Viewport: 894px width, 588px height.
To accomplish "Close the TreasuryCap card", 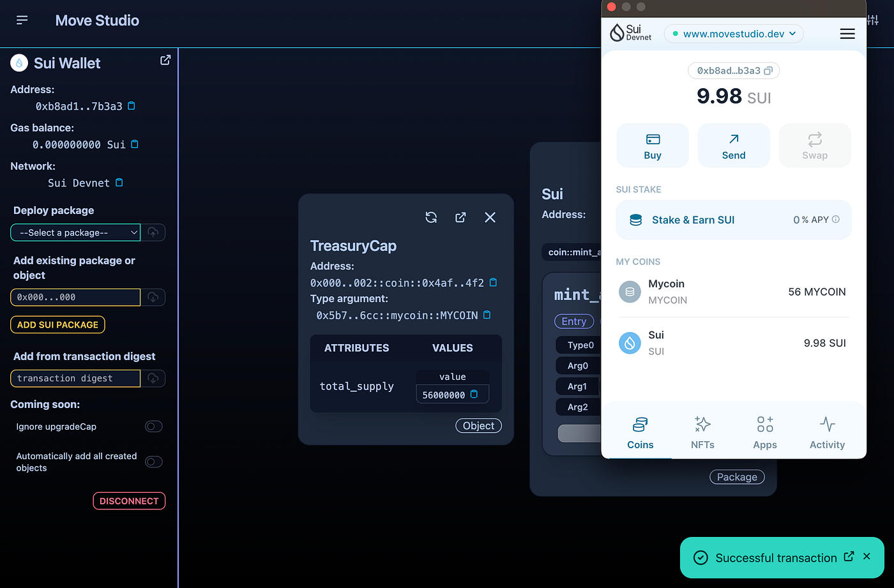I will 490,217.
